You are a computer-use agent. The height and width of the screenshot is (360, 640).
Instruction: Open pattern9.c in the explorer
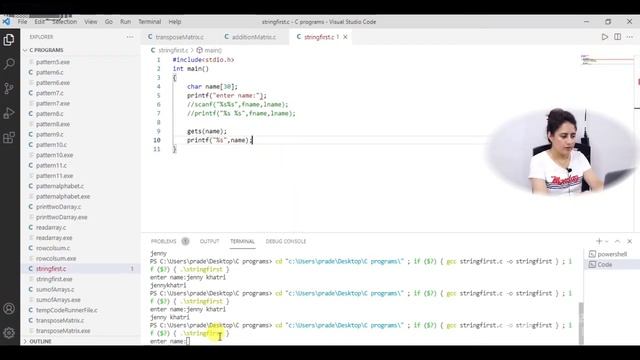pyautogui.click(x=49, y=134)
